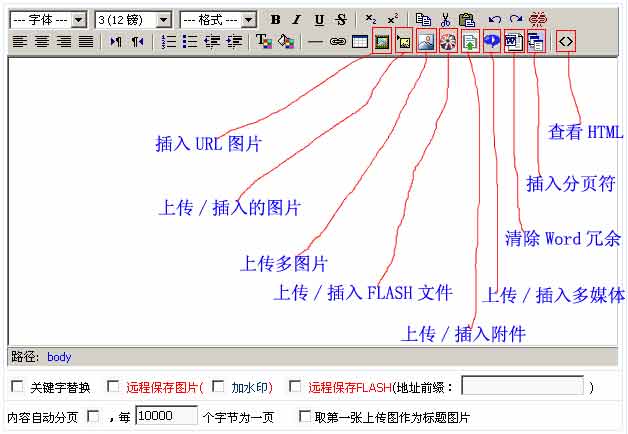The width and height of the screenshot is (628, 434).
Task: Toggle the 远程保存图片 checkbox
Action: point(113,387)
